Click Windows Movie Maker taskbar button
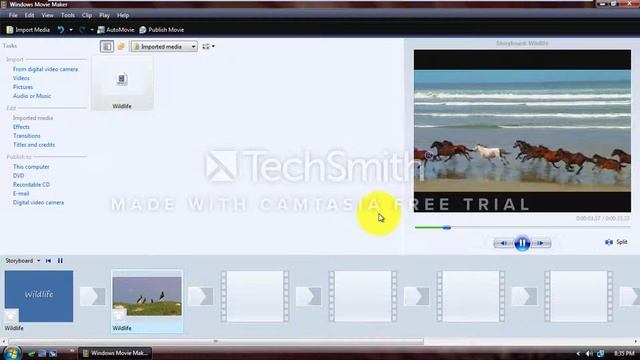Viewport: 640px width, 360px height. (x=115, y=353)
